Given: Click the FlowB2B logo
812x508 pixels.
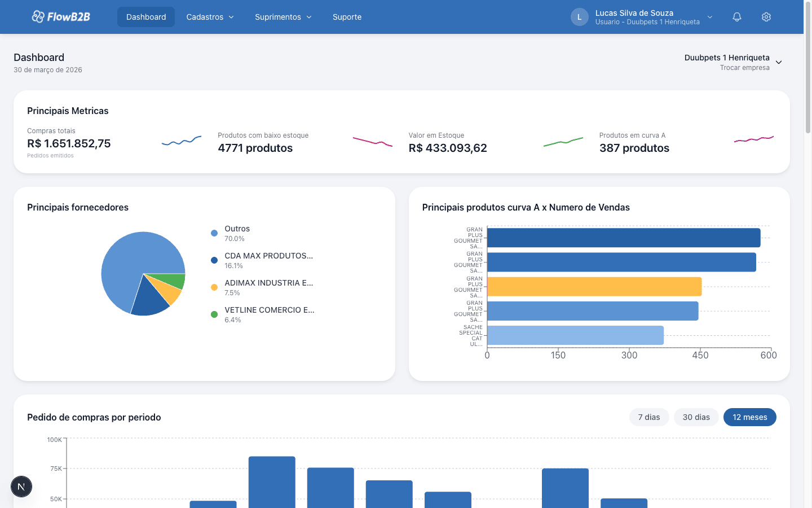Looking at the screenshot, I should [x=61, y=17].
